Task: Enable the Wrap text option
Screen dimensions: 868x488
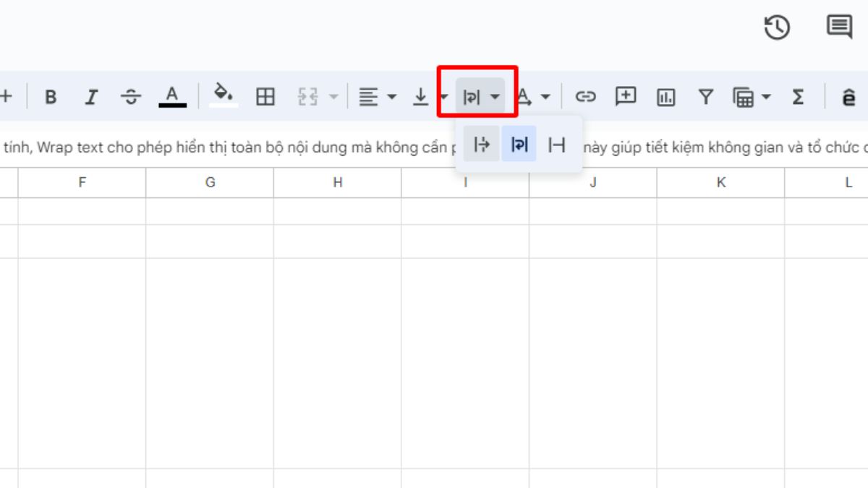Action: (519, 144)
